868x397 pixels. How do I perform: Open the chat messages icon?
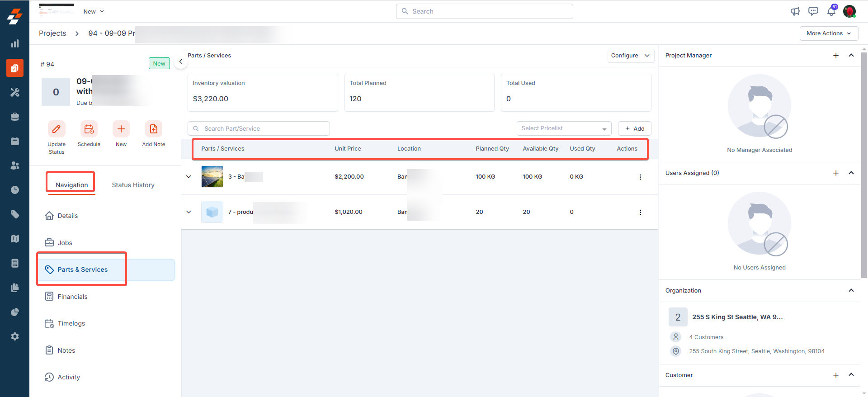[x=813, y=11]
